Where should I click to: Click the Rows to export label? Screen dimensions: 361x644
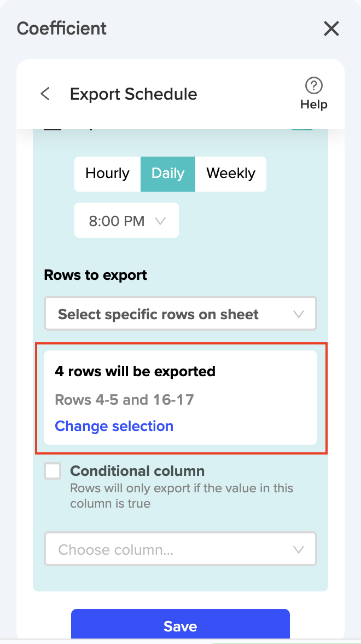point(95,275)
